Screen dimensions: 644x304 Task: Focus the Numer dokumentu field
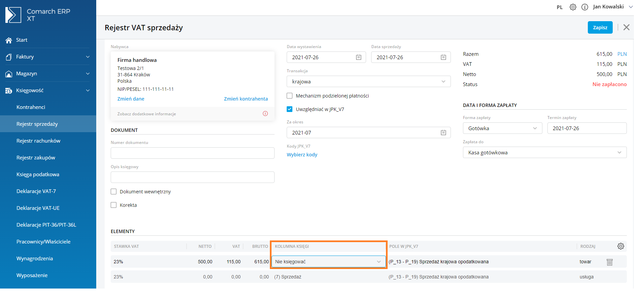[192, 153]
